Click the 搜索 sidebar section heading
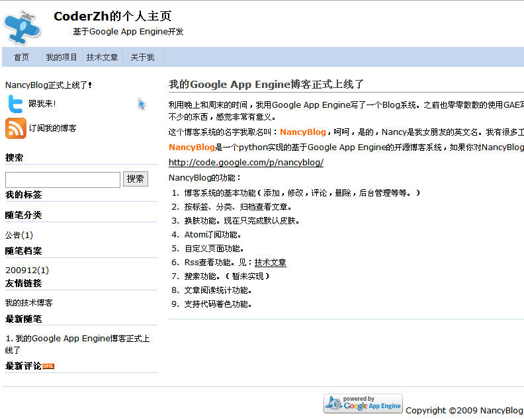The width and height of the screenshot is (524, 420). 15,157
